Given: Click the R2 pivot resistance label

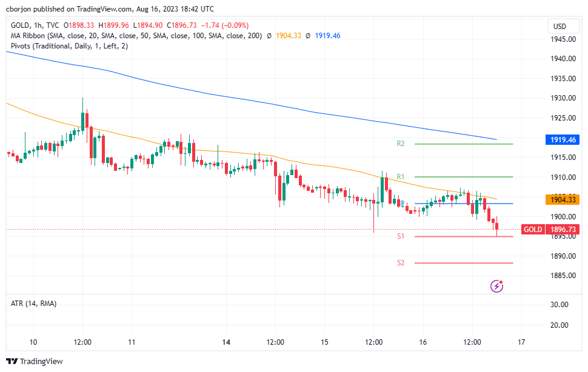Looking at the screenshot, I should click(401, 144).
